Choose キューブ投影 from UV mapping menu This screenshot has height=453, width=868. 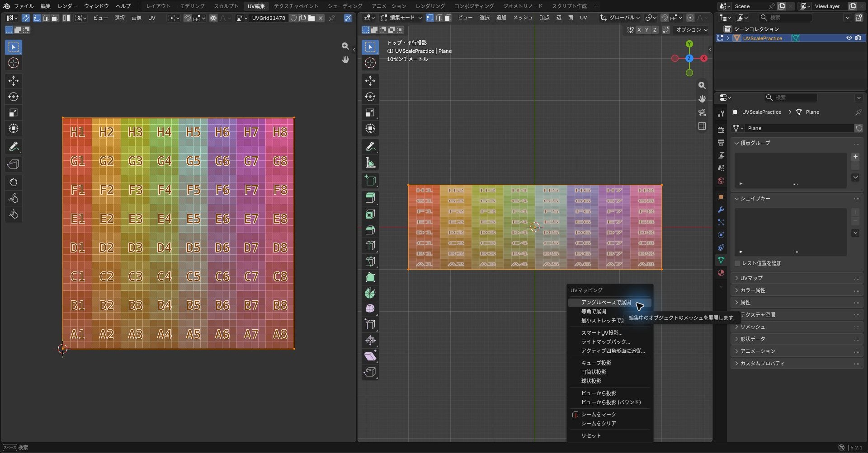pos(609,363)
